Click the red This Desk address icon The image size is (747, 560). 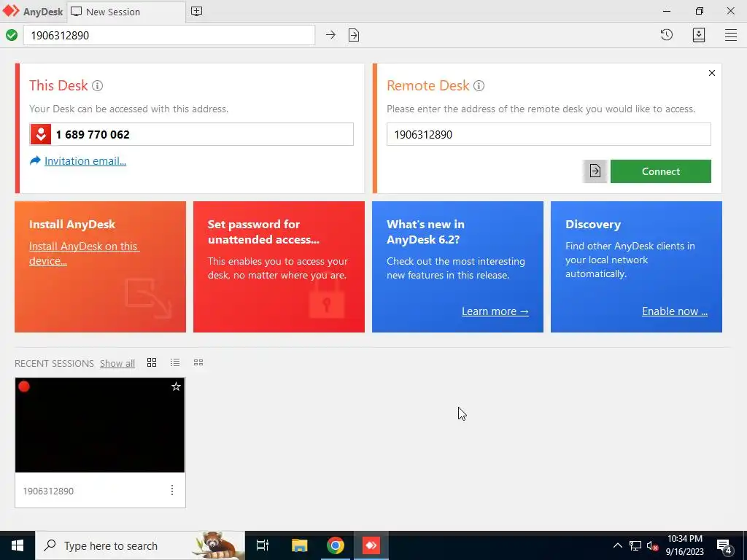point(41,134)
